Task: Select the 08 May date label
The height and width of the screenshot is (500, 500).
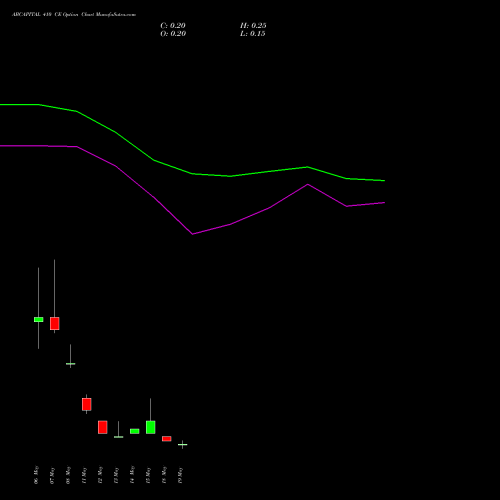Action: pyautogui.click(x=68, y=475)
